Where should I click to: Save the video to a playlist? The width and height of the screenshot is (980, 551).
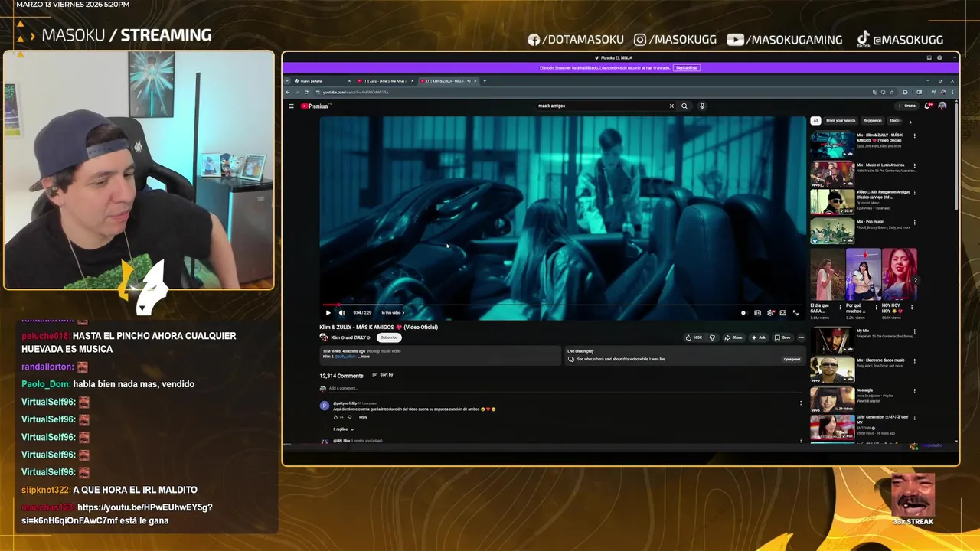tap(782, 337)
